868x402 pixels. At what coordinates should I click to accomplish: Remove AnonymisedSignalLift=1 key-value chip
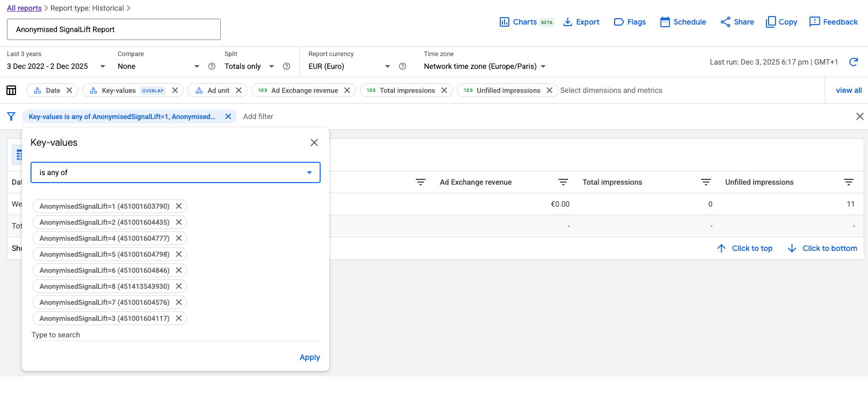click(x=179, y=206)
